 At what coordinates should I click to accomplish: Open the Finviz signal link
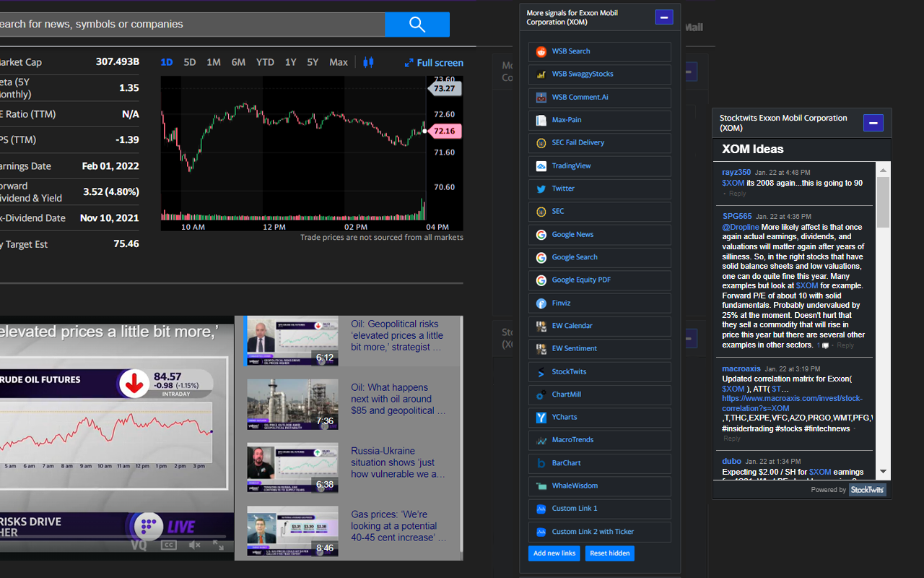click(599, 303)
